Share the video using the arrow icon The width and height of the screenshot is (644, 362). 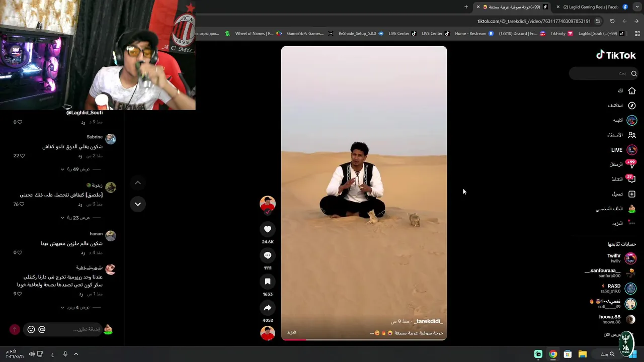coord(268,308)
